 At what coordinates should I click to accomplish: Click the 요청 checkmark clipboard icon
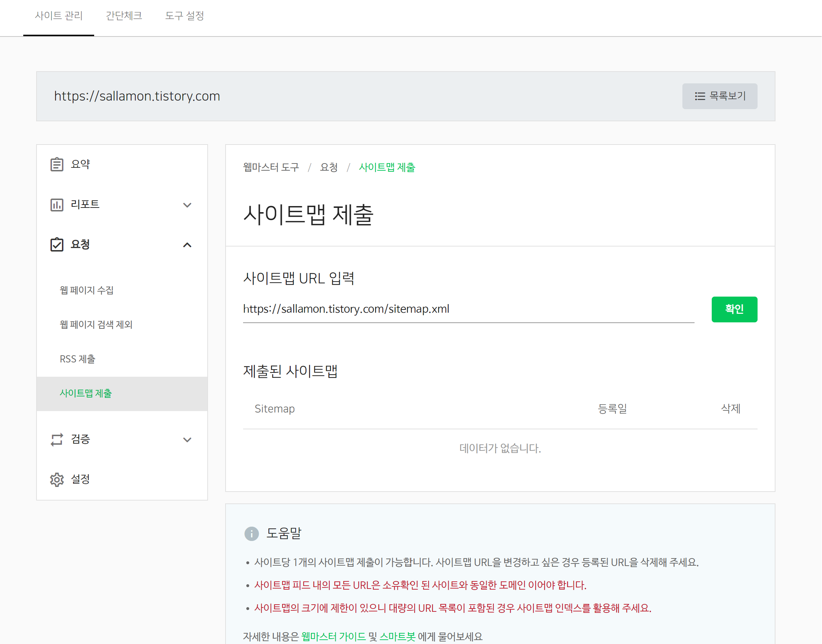pos(57,245)
